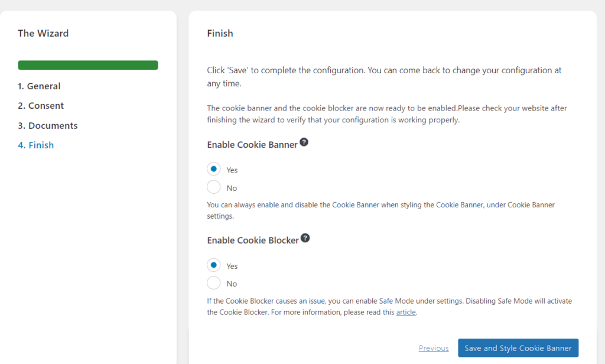Image resolution: width=605 pixels, height=364 pixels.
Task: Go to wizard step 1. General
Action: [39, 86]
